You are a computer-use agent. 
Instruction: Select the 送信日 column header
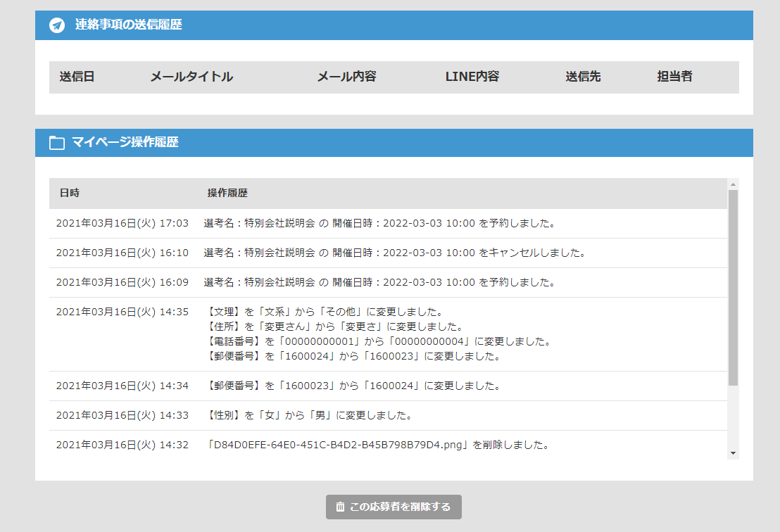tap(77, 77)
